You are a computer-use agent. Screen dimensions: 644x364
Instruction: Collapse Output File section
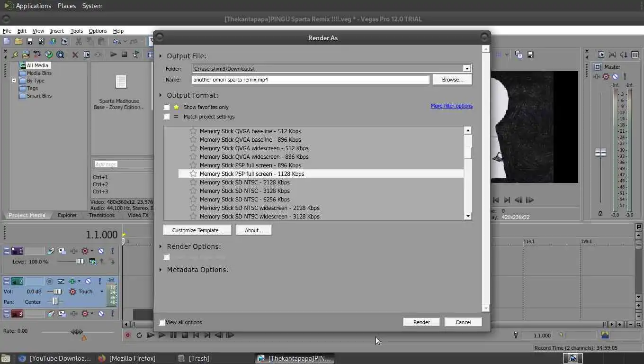click(x=161, y=56)
